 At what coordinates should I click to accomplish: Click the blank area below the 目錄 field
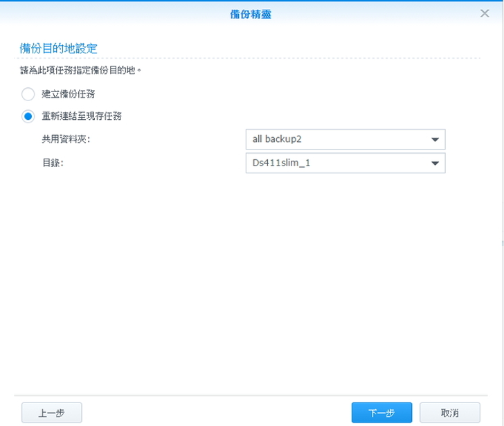coord(249,277)
